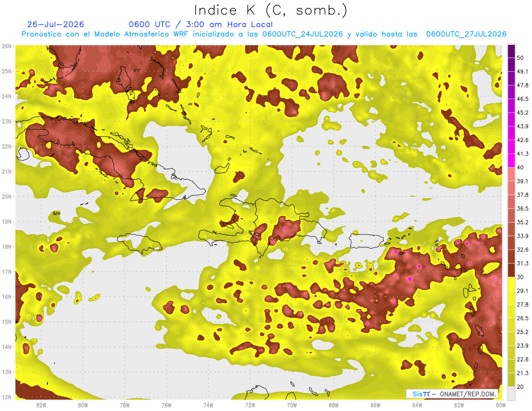
Task: Click the 14N latitude label
Action: pos(7,347)
